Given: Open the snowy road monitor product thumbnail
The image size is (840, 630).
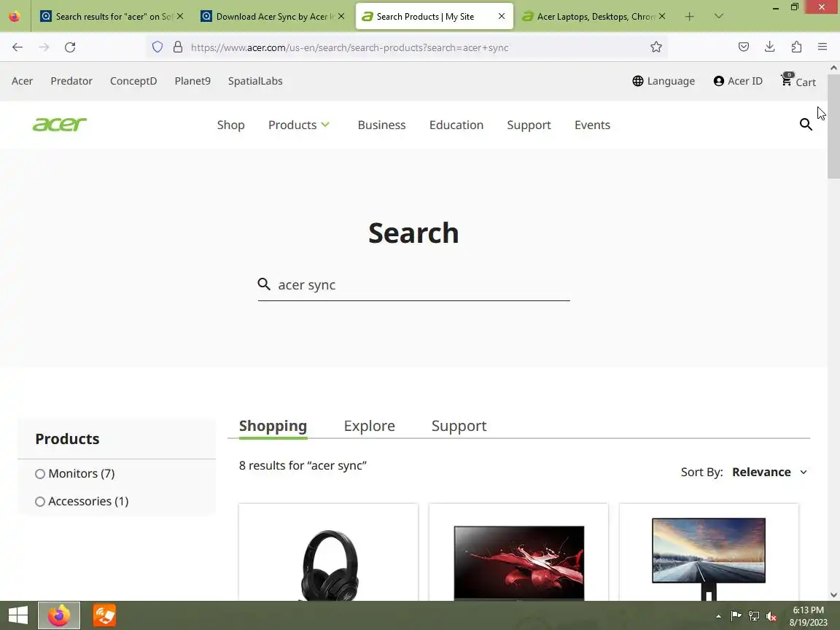Looking at the screenshot, I should [709, 559].
